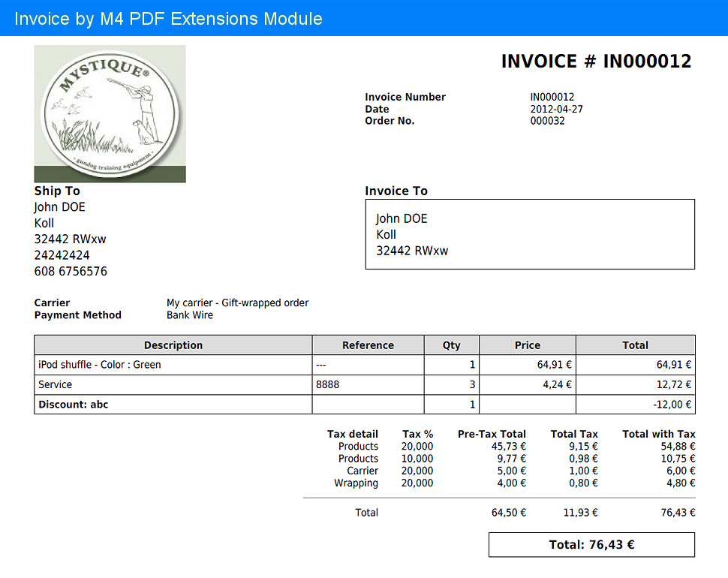
Task: Click the phone number '608 6756576'
Action: pyautogui.click(x=71, y=271)
